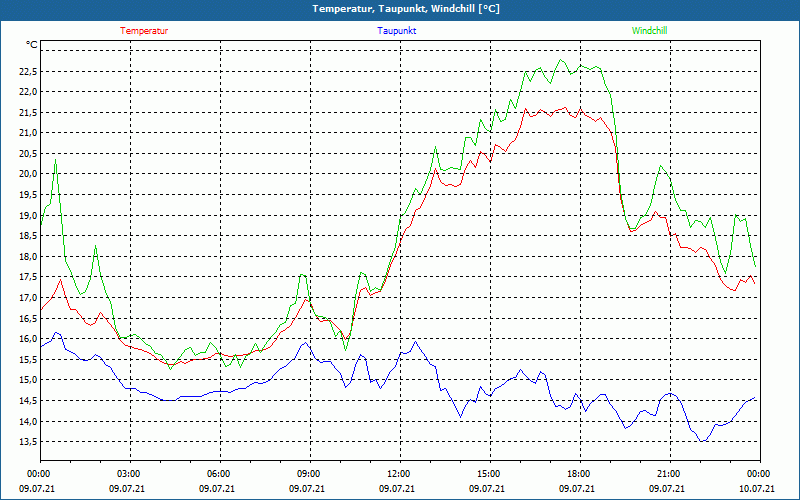Select the 06:00 time axis label
Image resolution: width=800 pixels, height=500 pixels.
[x=219, y=474]
